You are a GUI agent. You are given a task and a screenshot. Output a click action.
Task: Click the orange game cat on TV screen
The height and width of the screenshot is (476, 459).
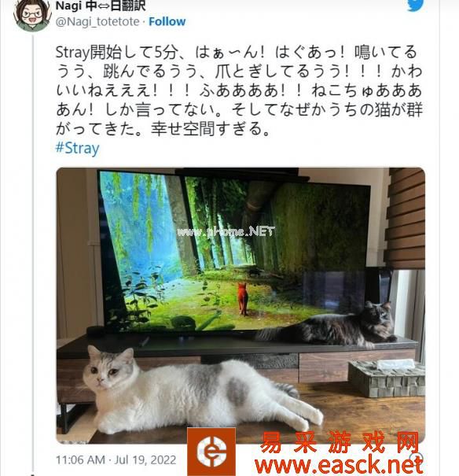(x=243, y=298)
